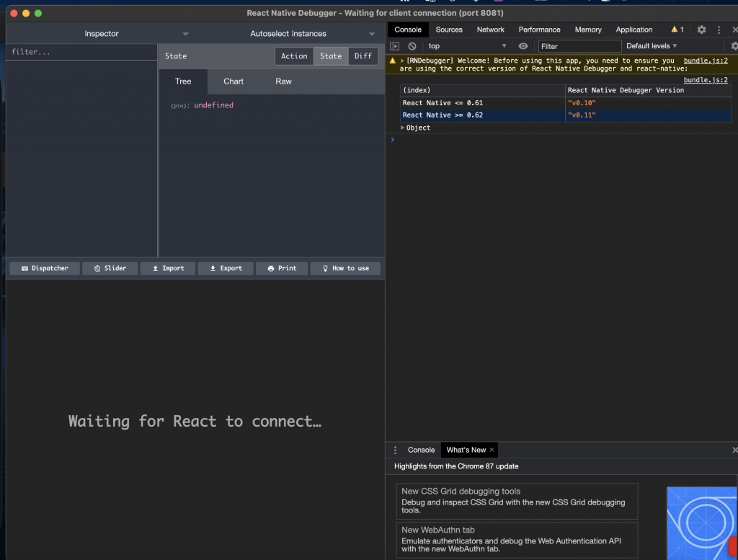Open bundle.js:2 link beside warning message

[x=706, y=61]
